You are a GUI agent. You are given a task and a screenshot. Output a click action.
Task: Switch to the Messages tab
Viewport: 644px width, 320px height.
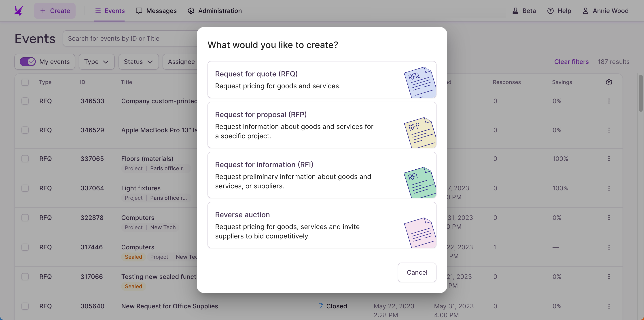(x=156, y=11)
